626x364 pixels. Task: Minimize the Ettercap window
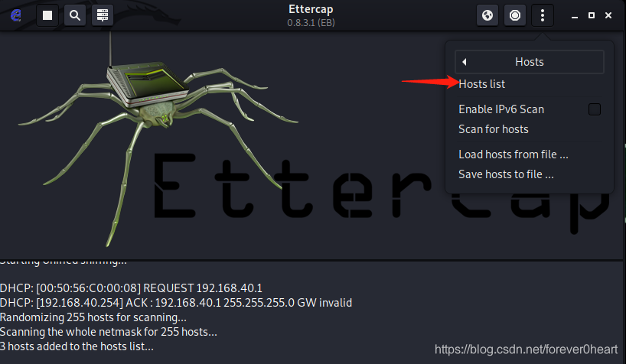(575, 15)
